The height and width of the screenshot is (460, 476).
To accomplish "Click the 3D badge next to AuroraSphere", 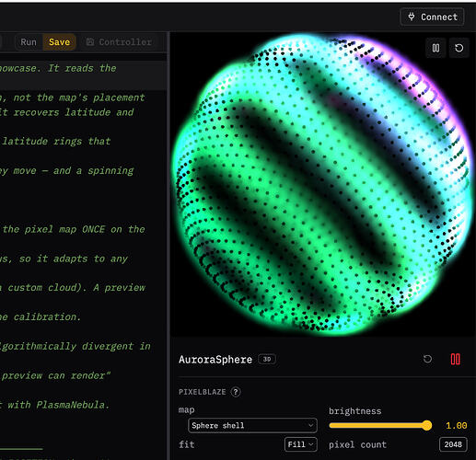I will [267, 359].
